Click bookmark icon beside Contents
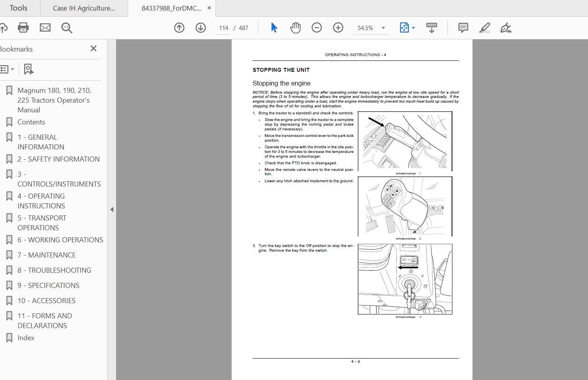 9,122
